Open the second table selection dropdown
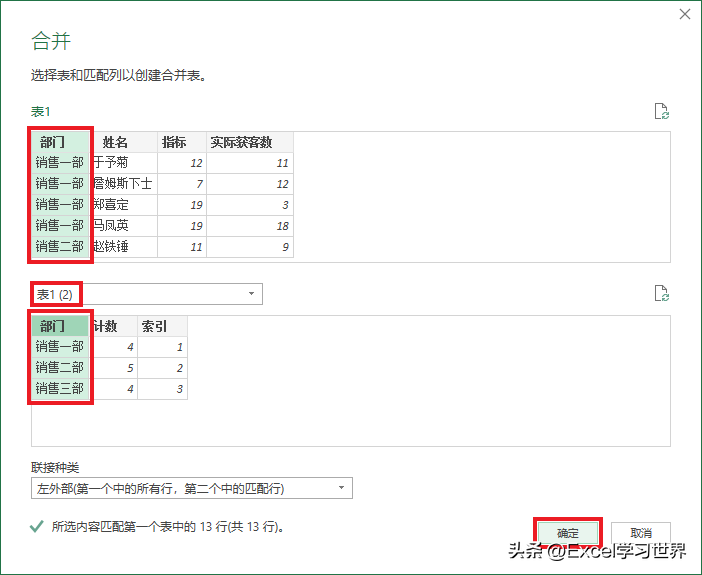The height and width of the screenshot is (575, 702). (147, 294)
